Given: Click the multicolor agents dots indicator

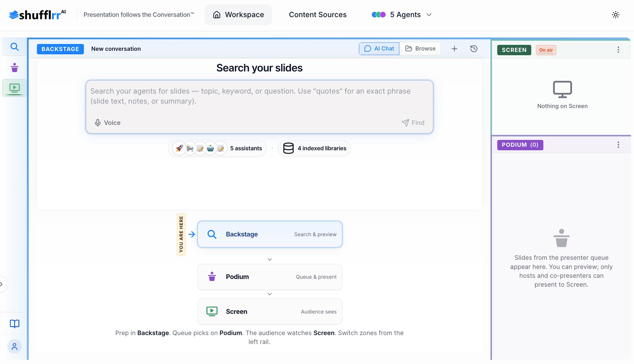Looking at the screenshot, I should coord(379,15).
